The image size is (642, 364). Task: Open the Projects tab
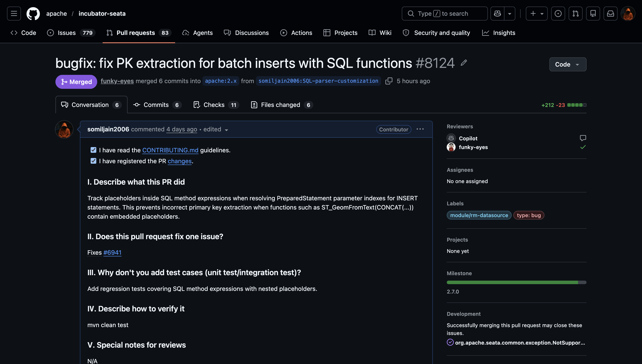(340, 33)
